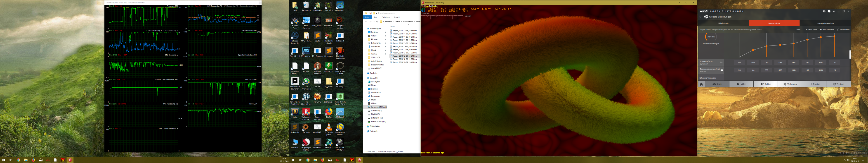Open Chrome on the leftmost taskbar
This screenshot has width=868, height=163.
pyautogui.click(x=19, y=160)
